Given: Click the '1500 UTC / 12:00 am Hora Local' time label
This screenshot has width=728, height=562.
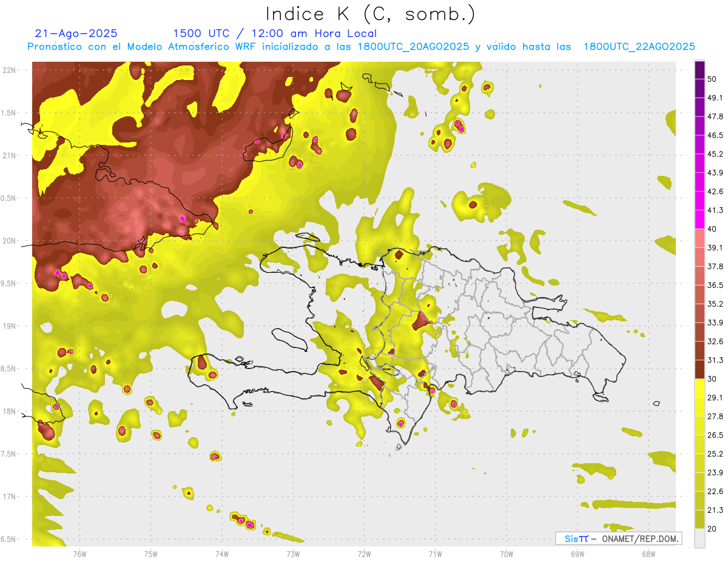Looking at the screenshot, I should click(275, 33).
